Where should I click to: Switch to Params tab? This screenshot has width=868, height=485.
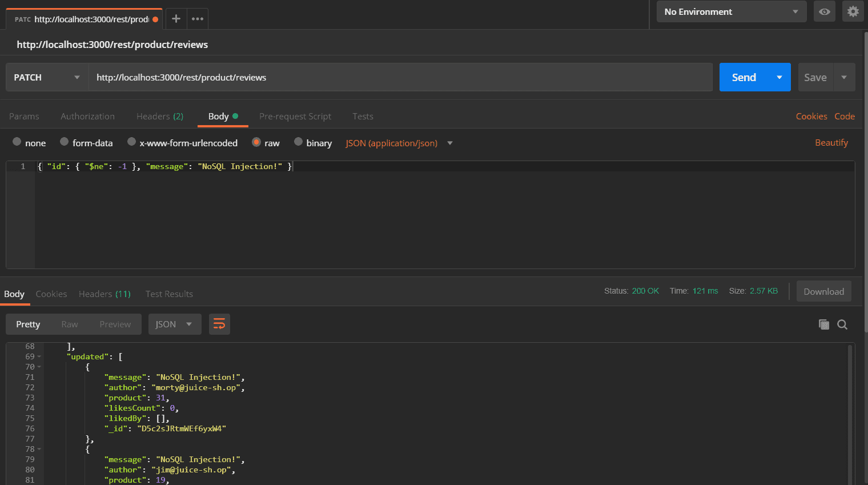pyautogui.click(x=24, y=116)
